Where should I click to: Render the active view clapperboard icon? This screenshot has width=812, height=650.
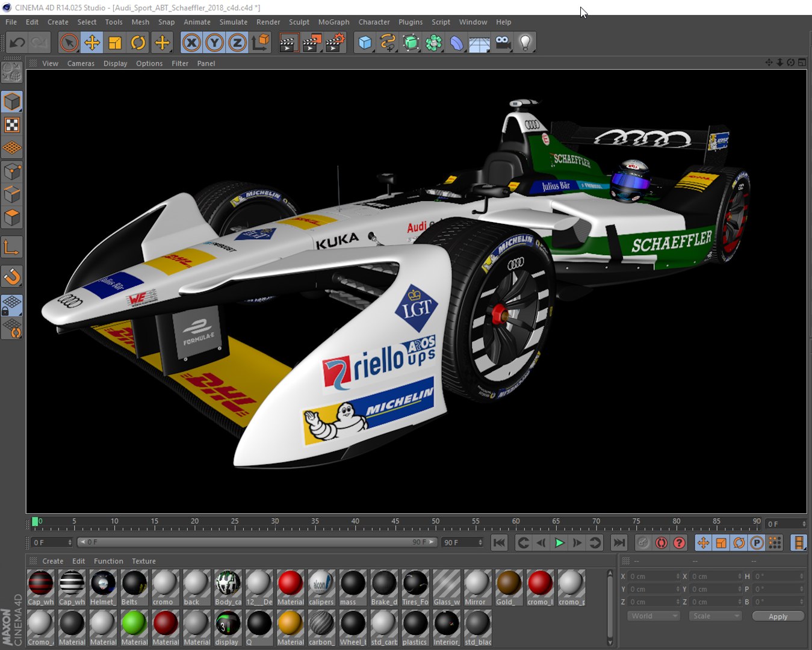tap(288, 43)
